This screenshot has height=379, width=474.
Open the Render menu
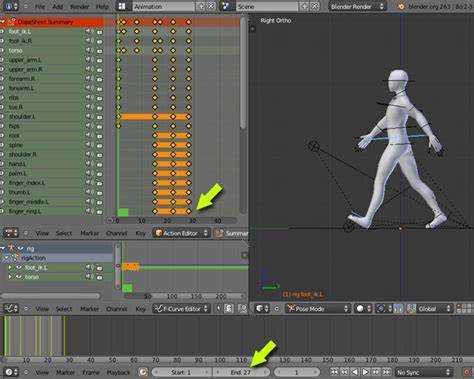[x=79, y=6]
